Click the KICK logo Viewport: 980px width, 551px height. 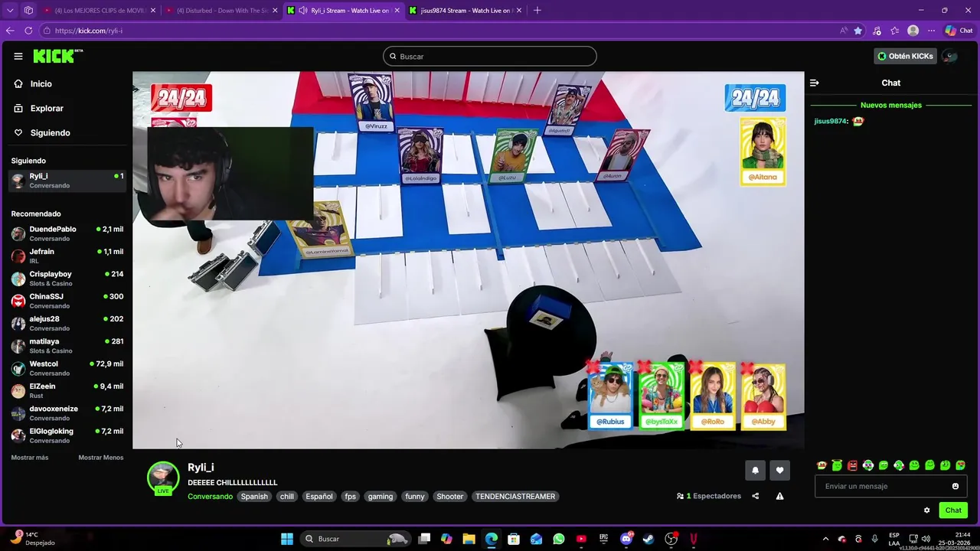(57, 56)
